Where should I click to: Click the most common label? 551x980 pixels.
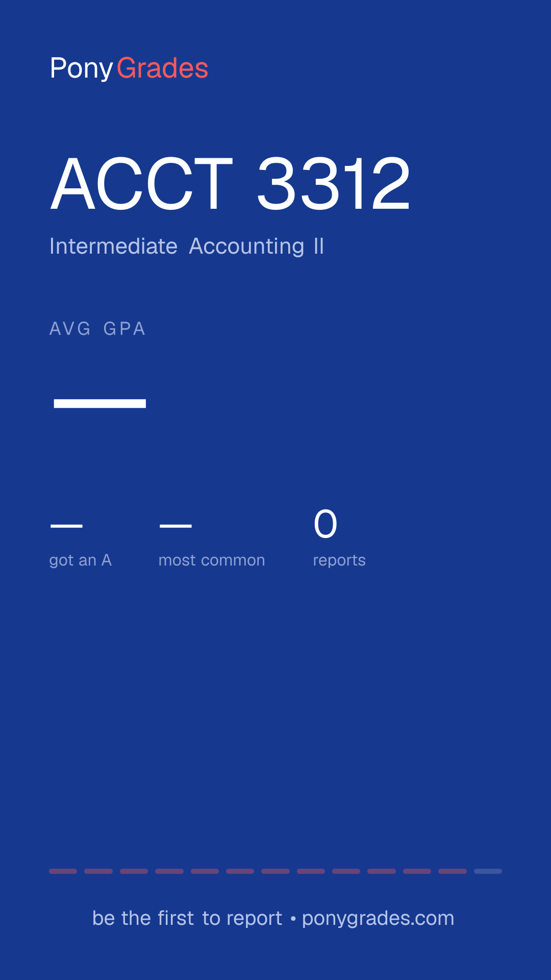click(x=212, y=560)
